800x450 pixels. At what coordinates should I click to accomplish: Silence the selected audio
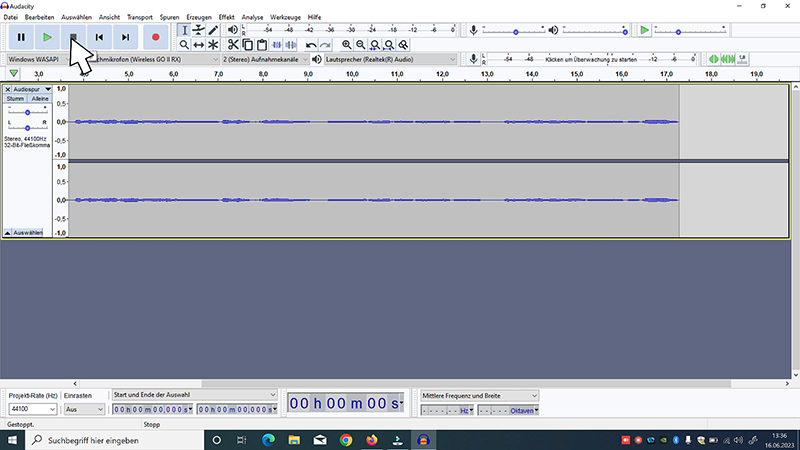(290, 45)
